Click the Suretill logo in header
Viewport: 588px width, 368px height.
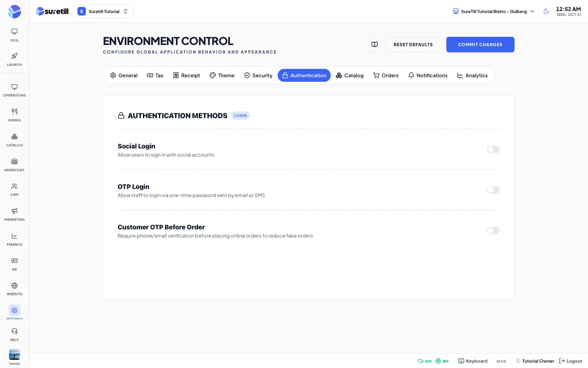(52, 11)
